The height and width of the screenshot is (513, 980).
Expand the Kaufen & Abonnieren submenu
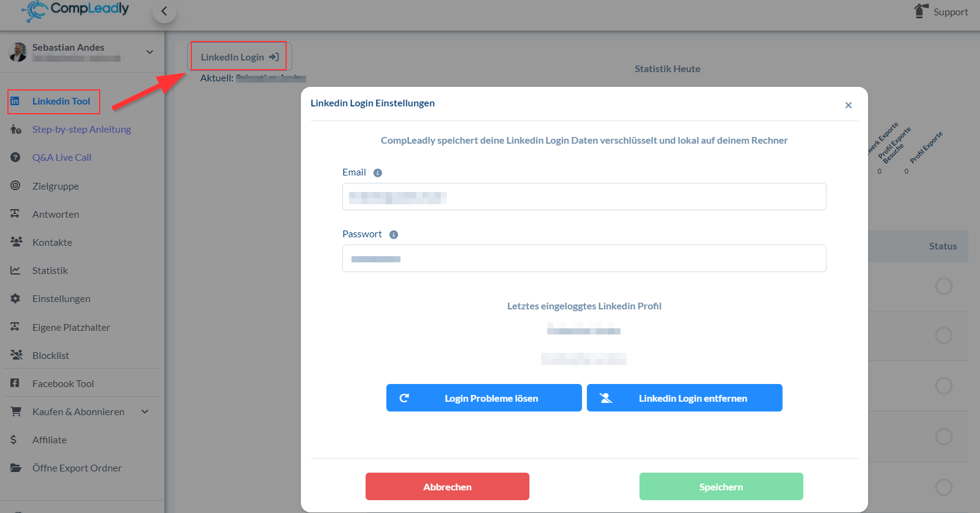[x=145, y=412]
